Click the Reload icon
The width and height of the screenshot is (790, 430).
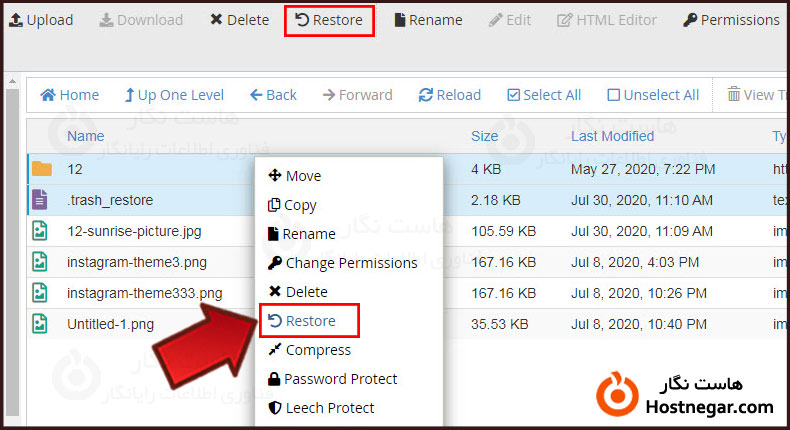tap(426, 95)
